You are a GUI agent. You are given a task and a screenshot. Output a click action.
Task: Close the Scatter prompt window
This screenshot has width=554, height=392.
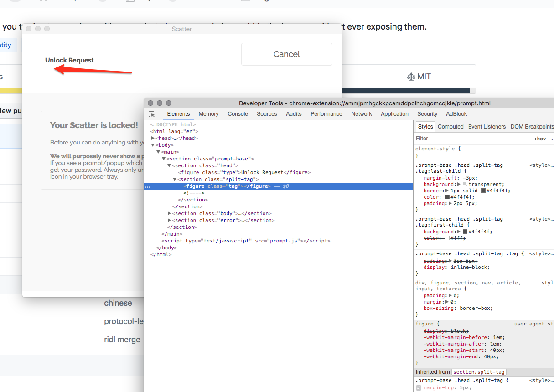[x=29, y=29]
